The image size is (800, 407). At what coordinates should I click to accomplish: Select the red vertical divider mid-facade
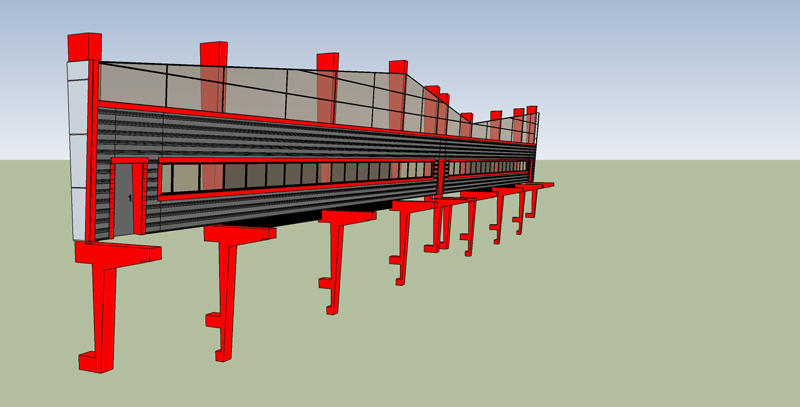pos(441,170)
